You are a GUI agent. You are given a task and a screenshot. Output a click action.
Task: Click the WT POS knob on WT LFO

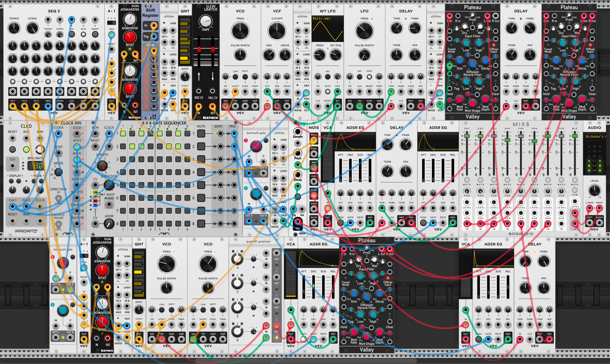coord(335,55)
